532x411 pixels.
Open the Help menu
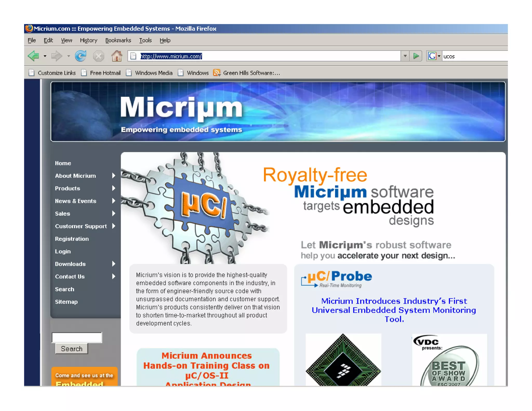click(165, 40)
